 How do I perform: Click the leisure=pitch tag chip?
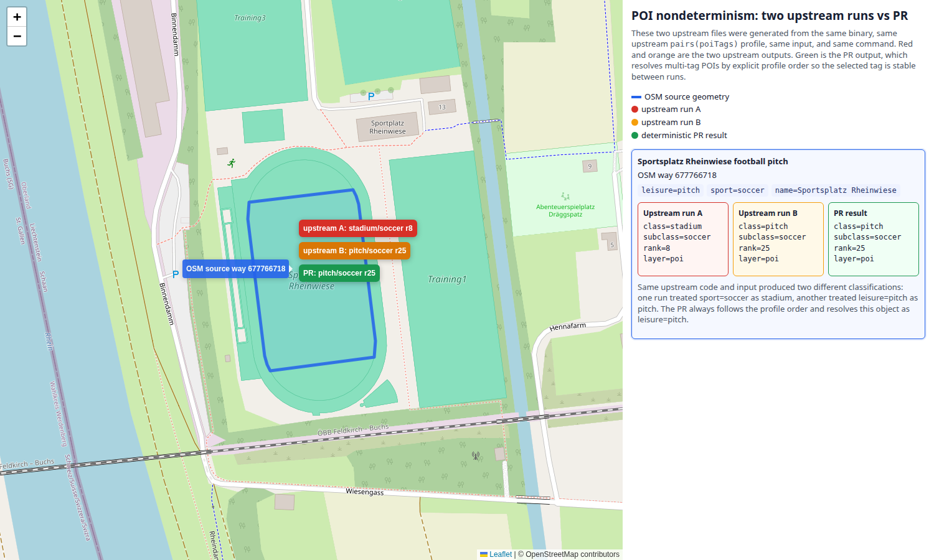[x=671, y=190]
